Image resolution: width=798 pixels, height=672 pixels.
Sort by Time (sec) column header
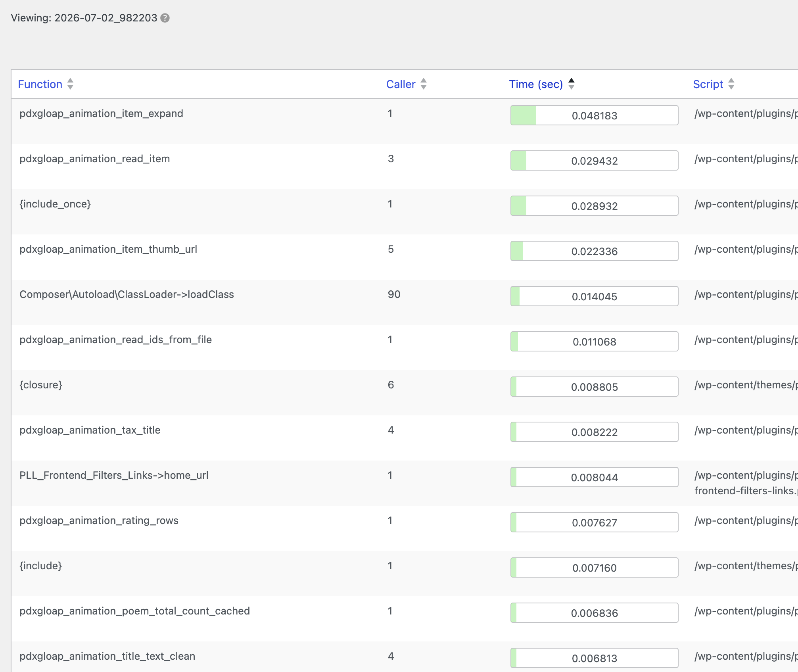tap(536, 84)
